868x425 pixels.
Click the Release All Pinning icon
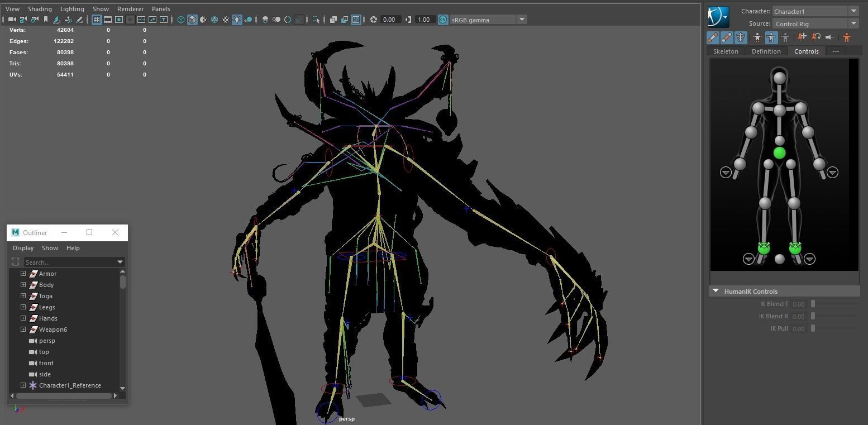[x=830, y=37]
